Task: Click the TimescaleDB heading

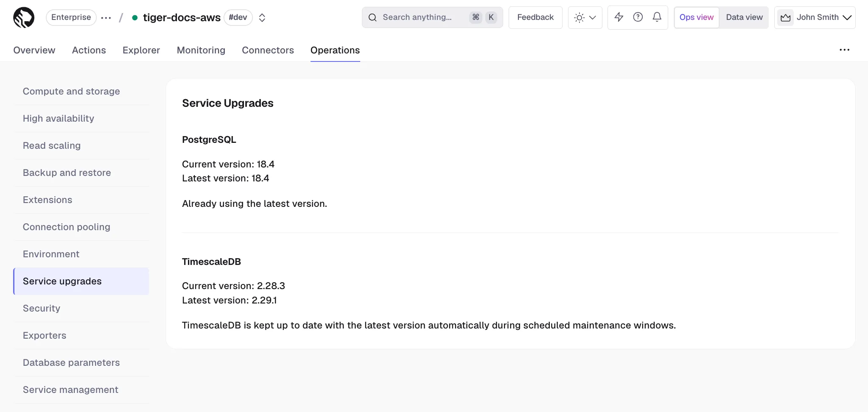Action: (x=211, y=262)
